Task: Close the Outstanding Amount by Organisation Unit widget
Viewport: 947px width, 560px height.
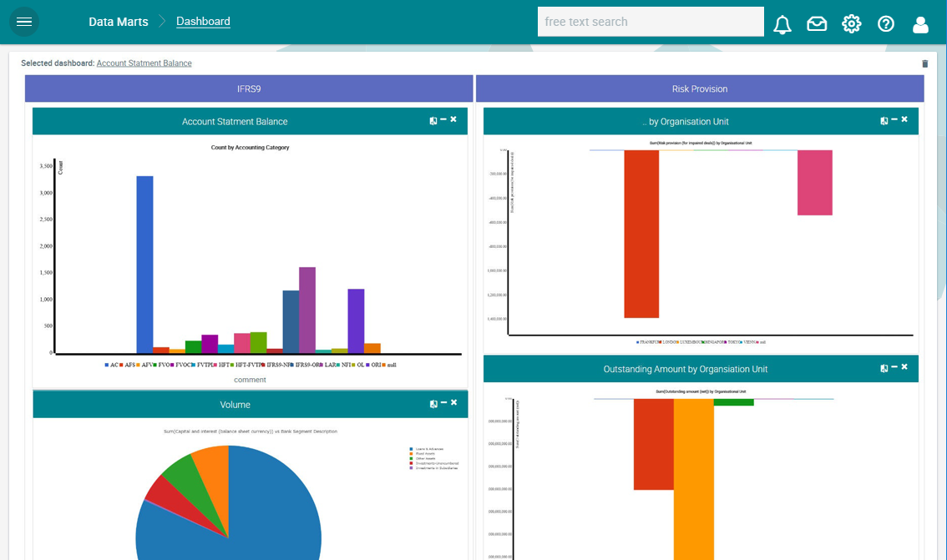Action: (x=904, y=368)
